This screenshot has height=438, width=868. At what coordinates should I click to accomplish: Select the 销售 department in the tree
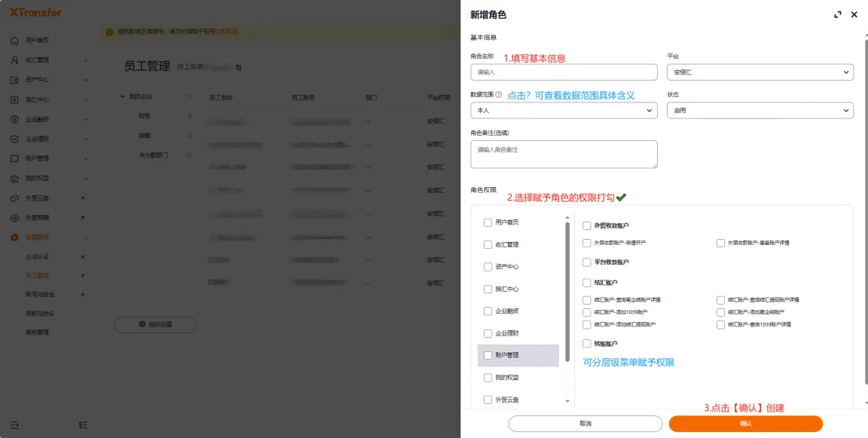(x=145, y=136)
